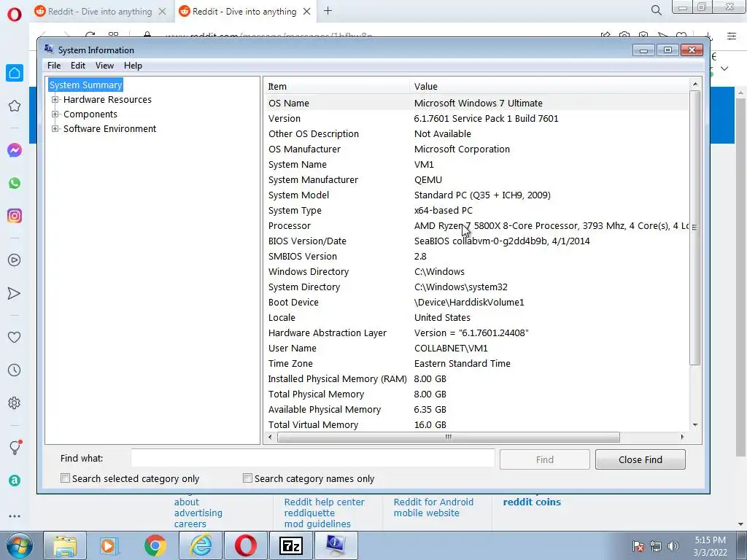
Task: Click network tray icon
Action: [656, 546]
